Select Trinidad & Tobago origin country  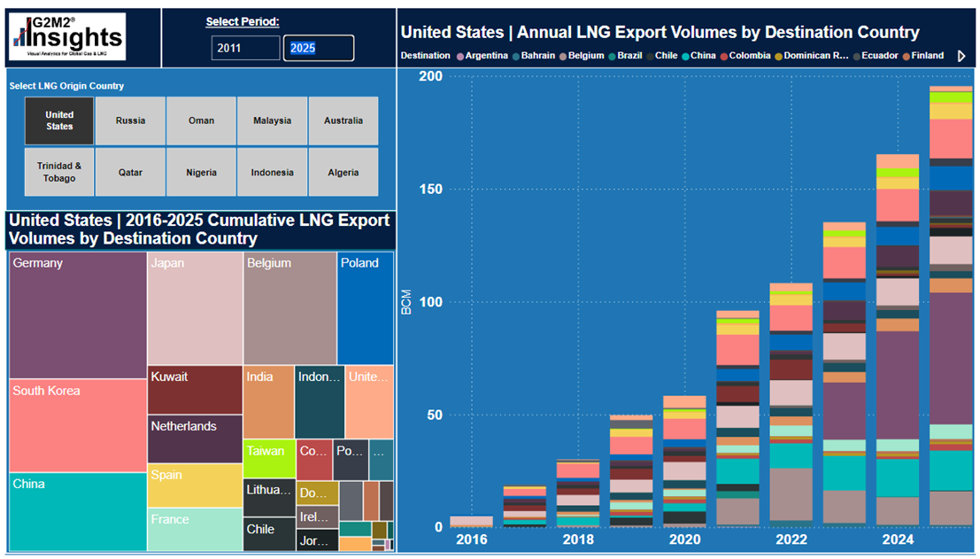(x=58, y=172)
